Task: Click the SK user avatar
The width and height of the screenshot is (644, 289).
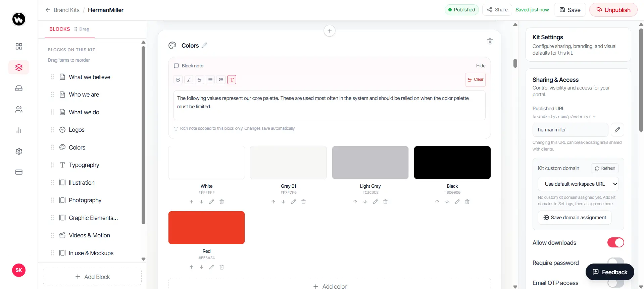Action: point(19,270)
